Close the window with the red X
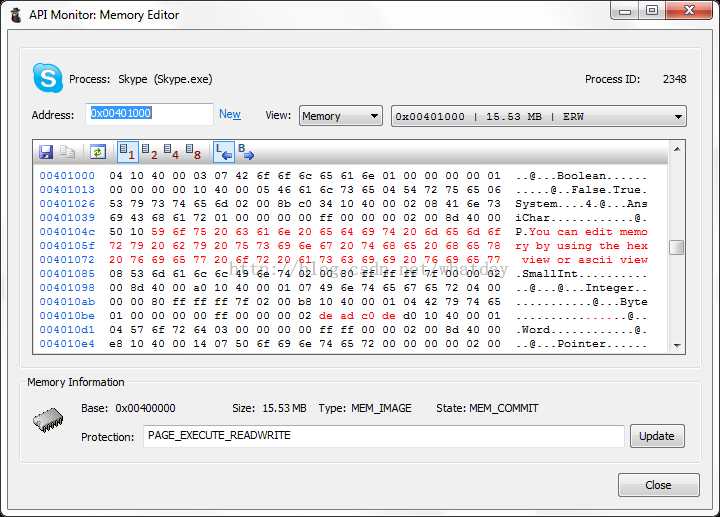The height and width of the screenshot is (517, 720). point(689,11)
